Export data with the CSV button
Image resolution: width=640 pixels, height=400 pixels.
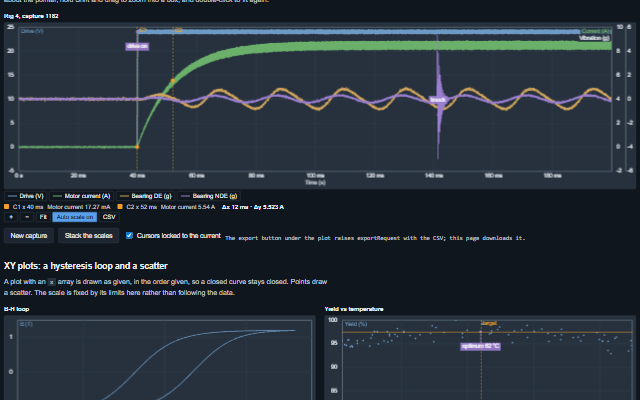(x=109, y=217)
